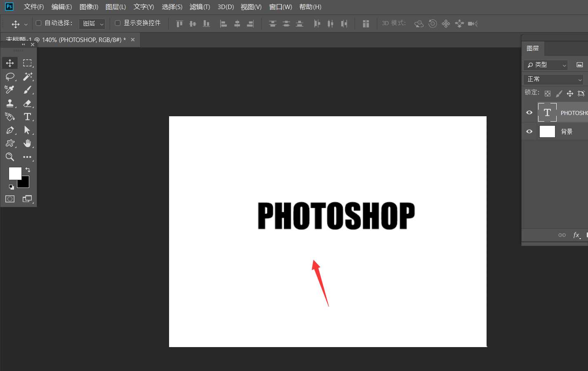Select the Zoom tool in toolbox
The image size is (588, 371).
[x=10, y=157]
